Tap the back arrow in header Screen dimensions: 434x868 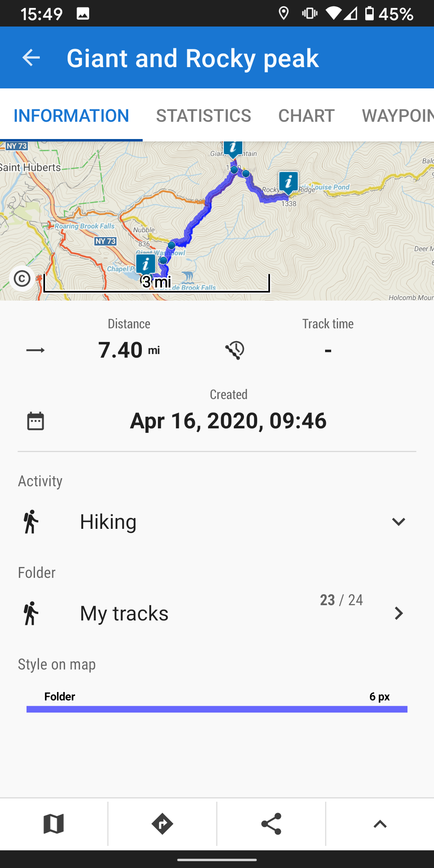tap(31, 58)
